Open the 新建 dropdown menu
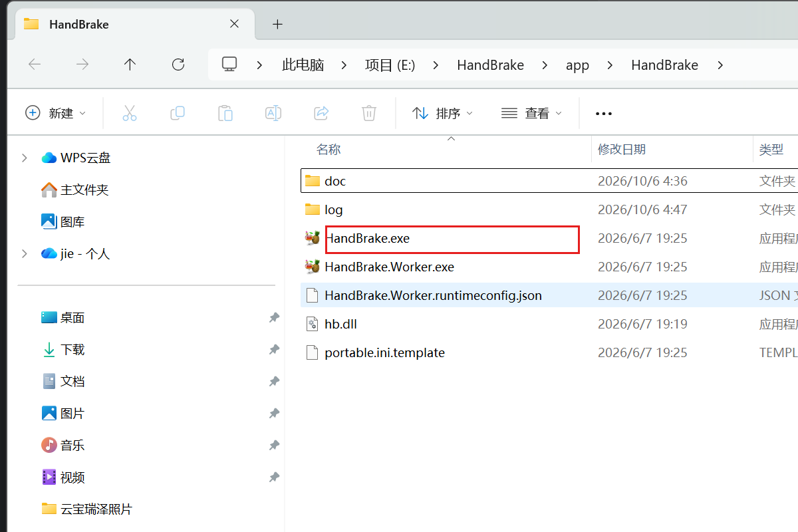The width and height of the screenshot is (798, 532). (x=56, y=113)
